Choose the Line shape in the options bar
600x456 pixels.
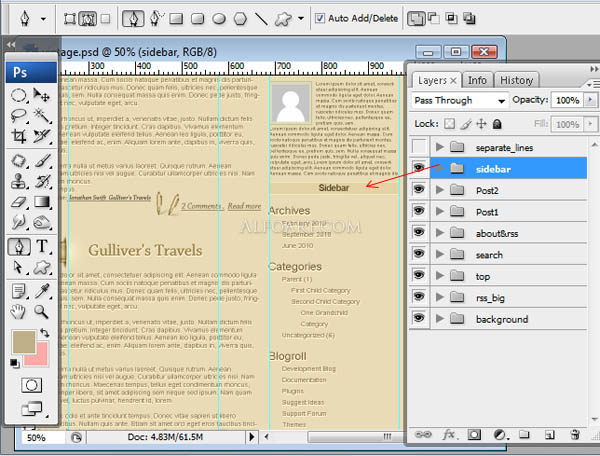tap(261, 18)
